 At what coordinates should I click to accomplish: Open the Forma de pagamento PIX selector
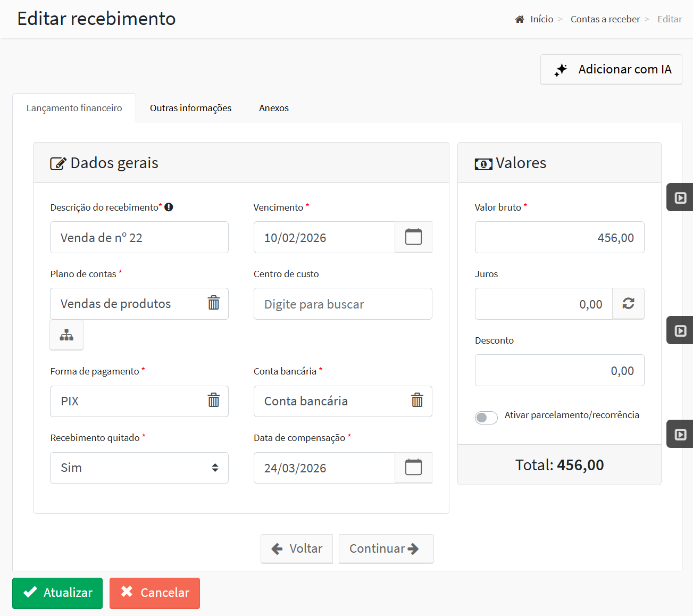pyautogui.click(x=128, y=401)
